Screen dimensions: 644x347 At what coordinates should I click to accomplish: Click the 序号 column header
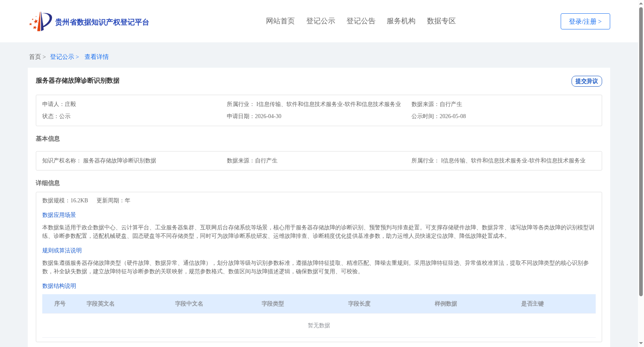coord(60,303)
